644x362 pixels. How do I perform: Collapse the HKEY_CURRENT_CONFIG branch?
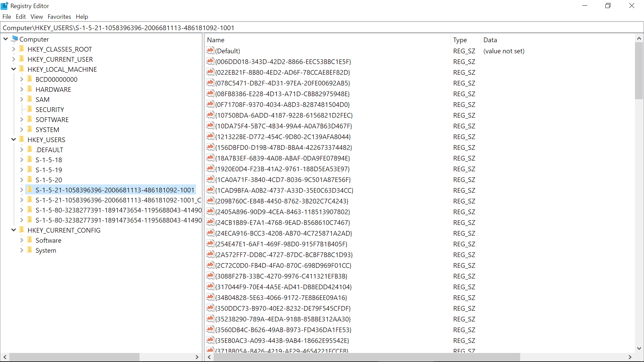[x=13, y=230]
